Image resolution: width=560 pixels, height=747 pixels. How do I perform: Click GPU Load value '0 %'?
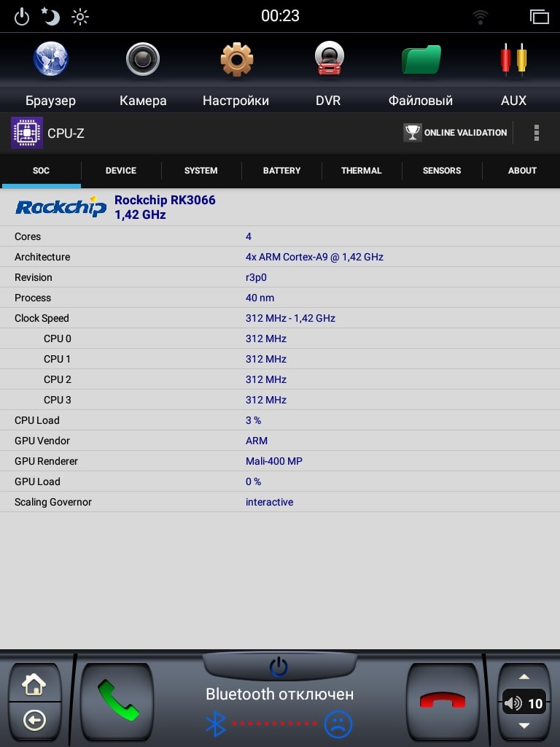[x=253, y=481]
